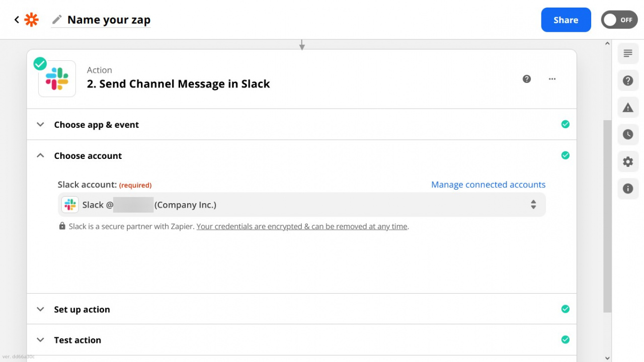Screen dimensions: 644x362
Task: Open the Zap notes sidebar icon
Action: [628, 53]
